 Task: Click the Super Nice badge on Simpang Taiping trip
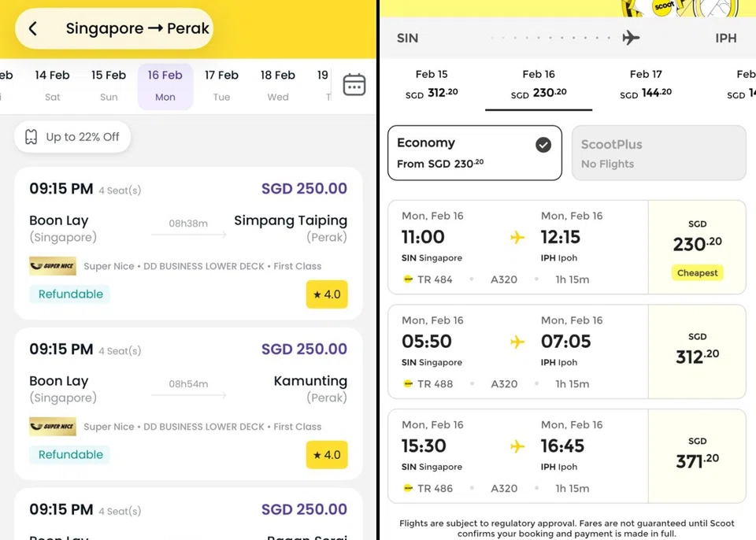pyautogui.click(x=52, y=266)
